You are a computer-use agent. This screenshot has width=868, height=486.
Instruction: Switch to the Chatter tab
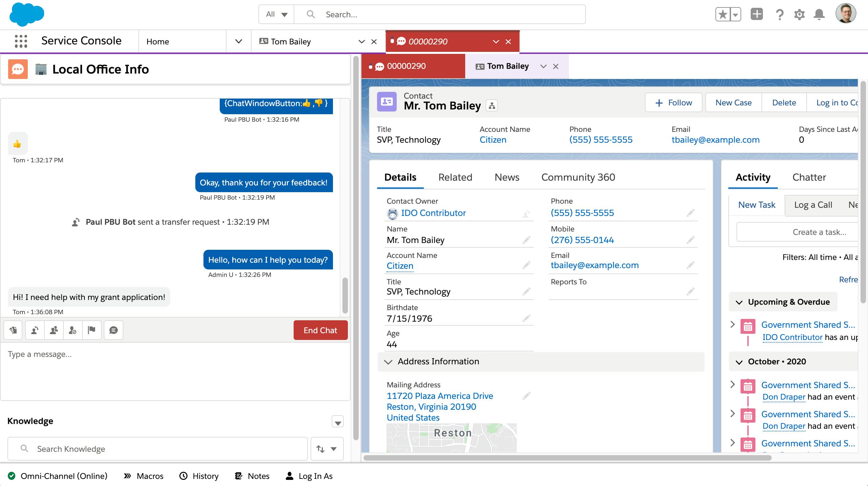[809, 177]
